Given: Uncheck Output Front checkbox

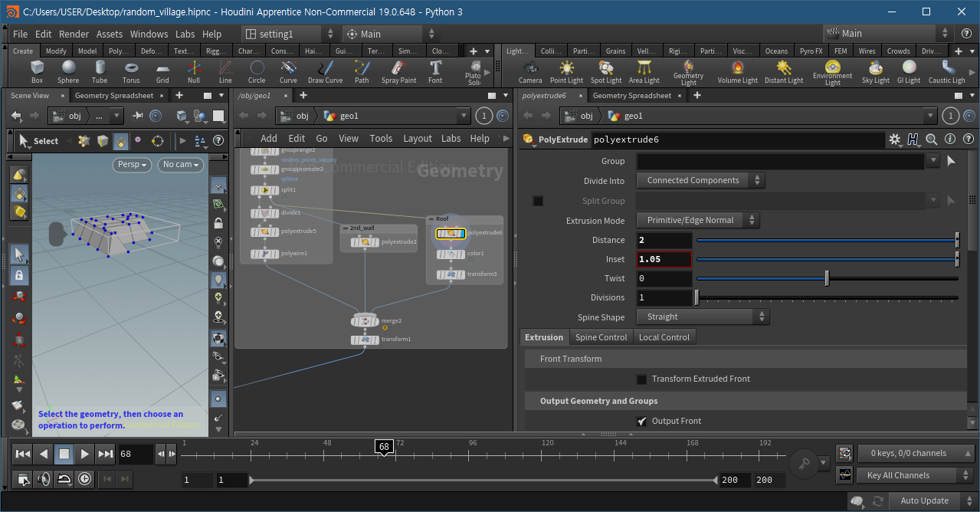Looking at the screenshot, I should click(641, 421).
